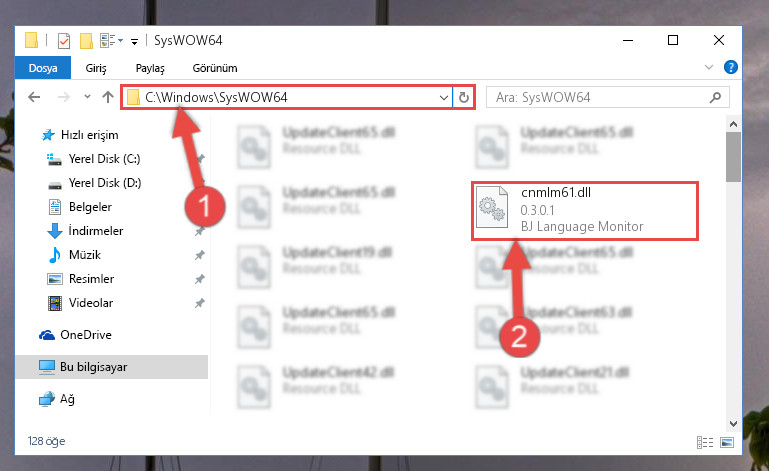Switch to the Görünüm ribbon tab
The image size is (769, 471).
click(x=215, y=68)
